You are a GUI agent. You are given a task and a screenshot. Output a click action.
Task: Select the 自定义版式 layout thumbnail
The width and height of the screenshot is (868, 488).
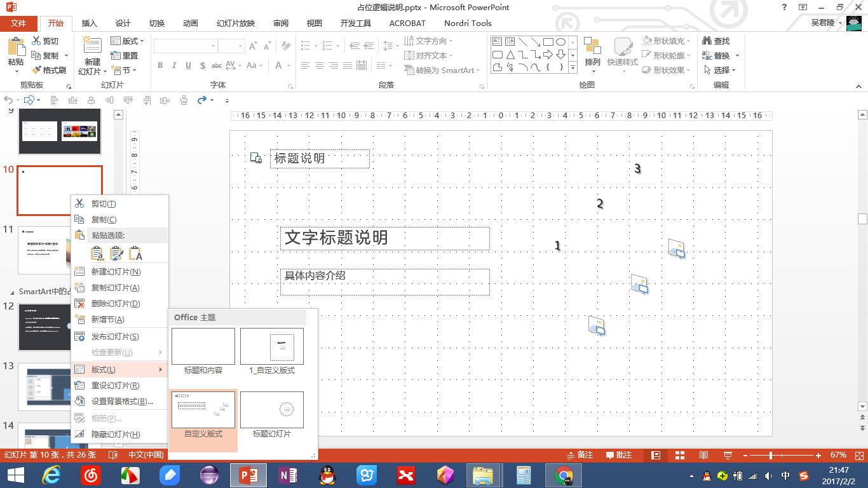(x=203, y=410)
